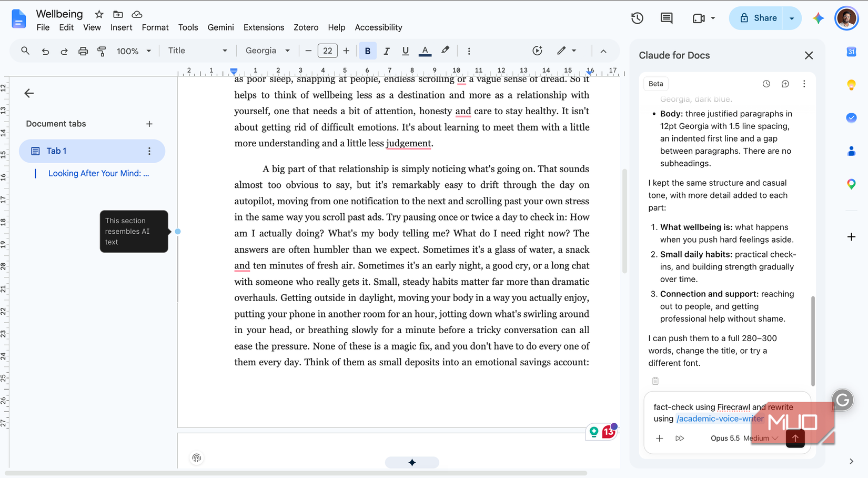Close the Claude for Docs panel
868x478 pixels.
click(x=809, y=55)
